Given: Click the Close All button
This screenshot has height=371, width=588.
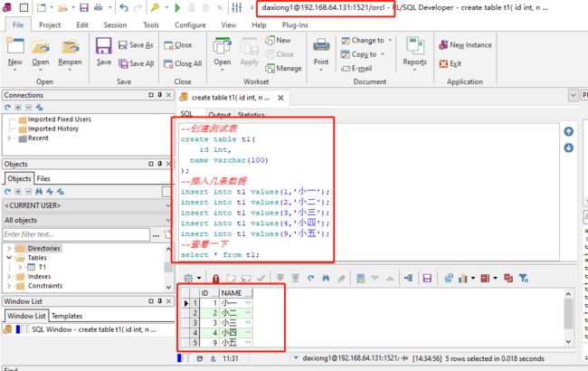Looking at the screenshot, I should (x=183, y=63).
